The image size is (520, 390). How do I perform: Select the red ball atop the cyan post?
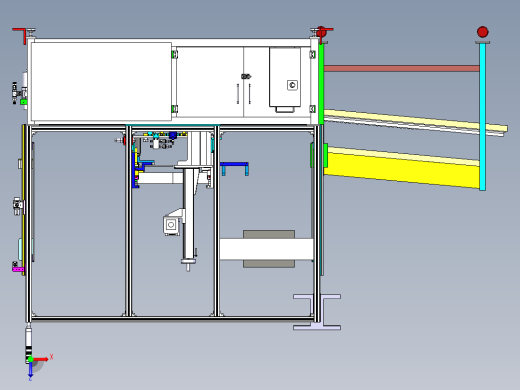[483, 32]
